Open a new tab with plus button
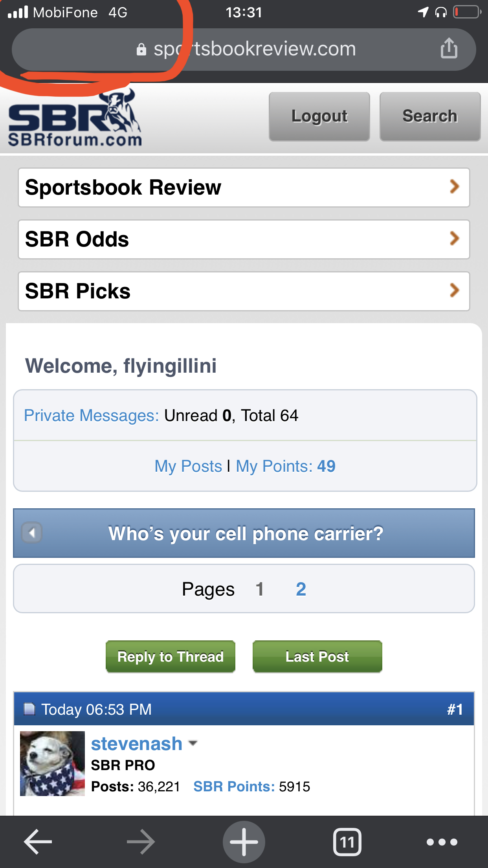 coord(244,842)
